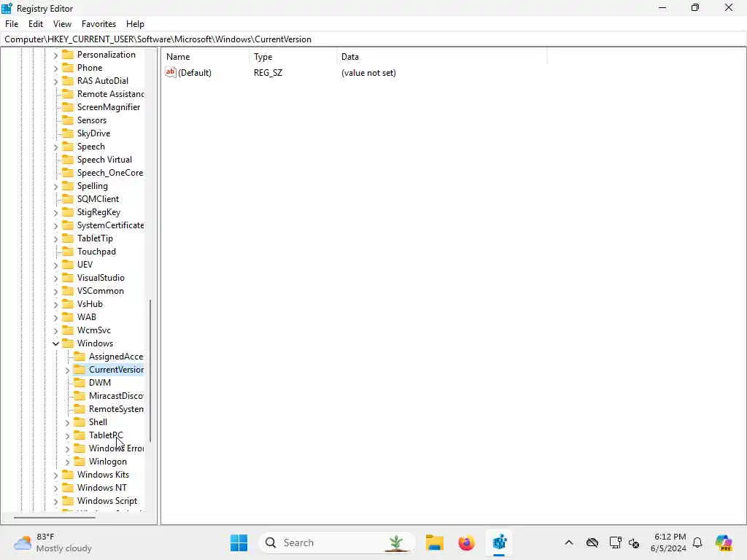The image size is (747, 560).
Task: Collapse the Windows key
Action: coord(55,343)
